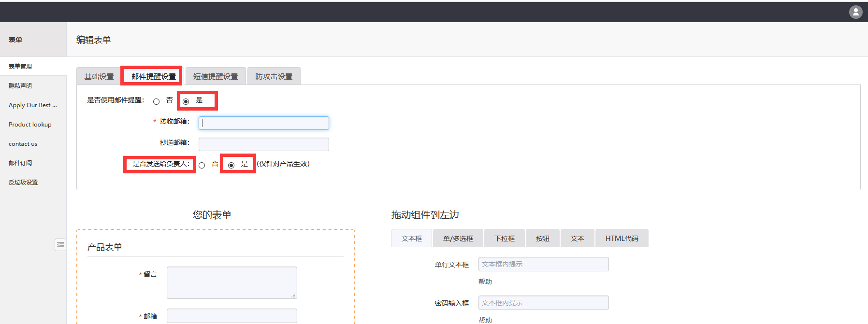Open the Product lookup form
868x324 pixels.
30,125
